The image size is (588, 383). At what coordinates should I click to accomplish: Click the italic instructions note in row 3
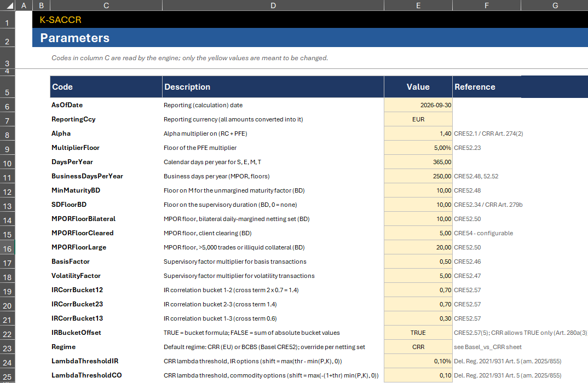(189, 58)
